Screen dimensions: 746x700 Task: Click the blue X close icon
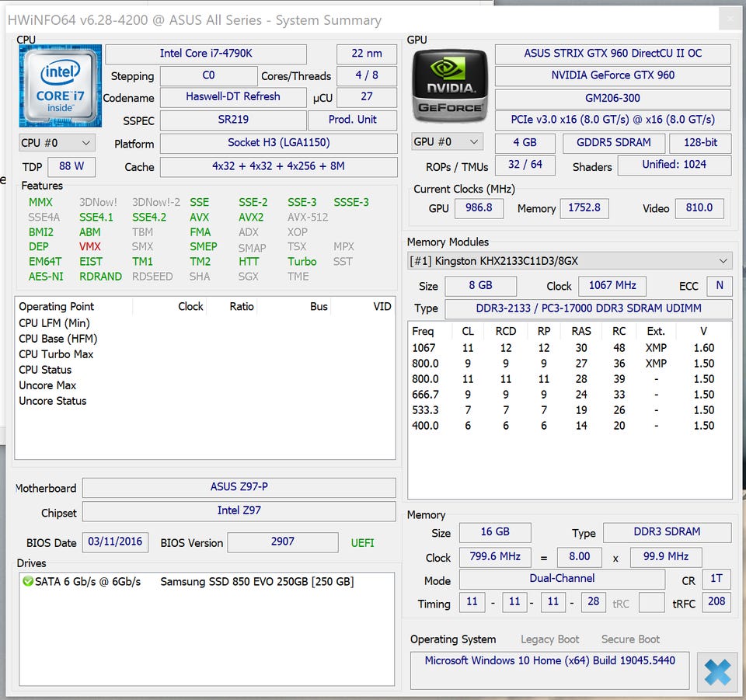pos(717,672)
